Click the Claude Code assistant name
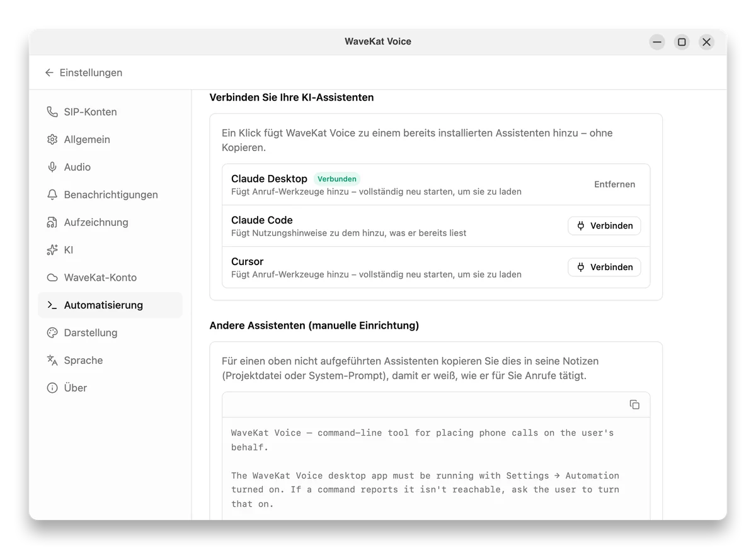The height and width of the screenshot is (549, 756). click(x=262, y=220)
